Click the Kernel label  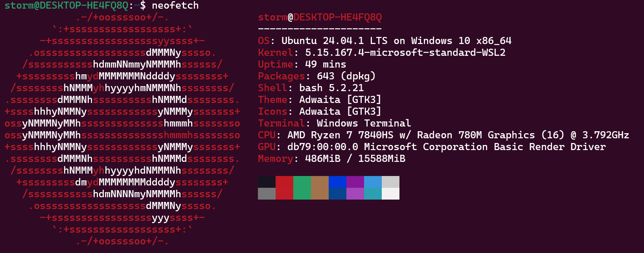click(x=275, y=53)
